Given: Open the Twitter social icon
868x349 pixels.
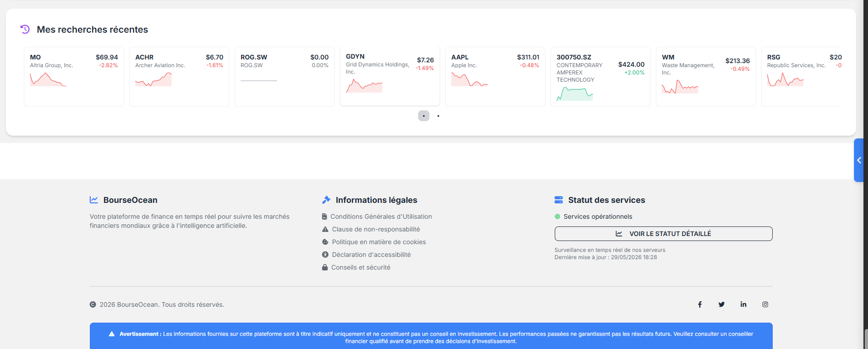Looking at the screenshot, I should click(x=721, y=305).
